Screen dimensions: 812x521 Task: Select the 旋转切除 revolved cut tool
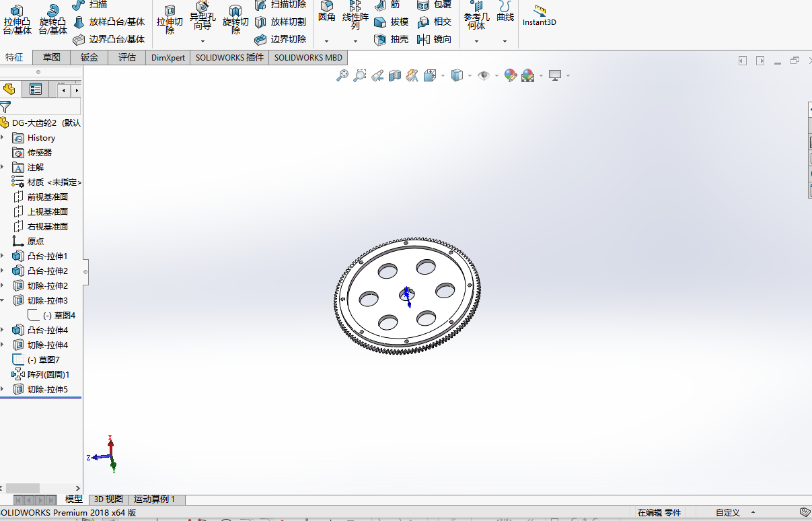point(235,20)
